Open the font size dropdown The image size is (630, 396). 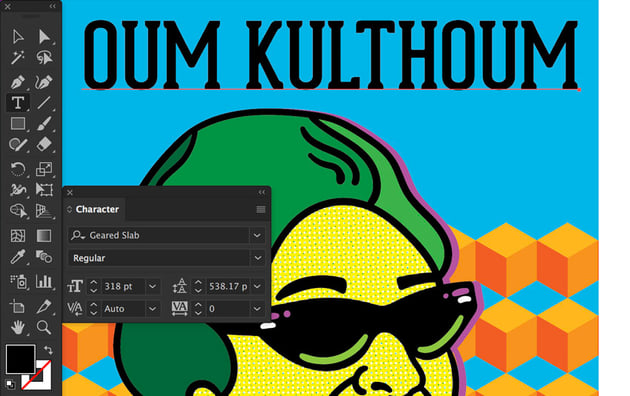[x=153, y=286]
